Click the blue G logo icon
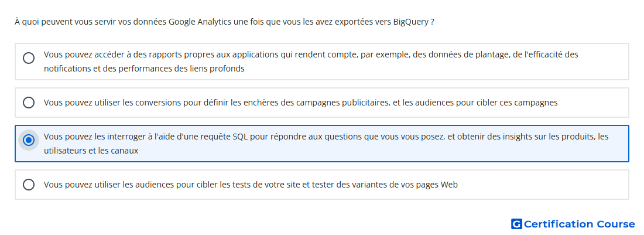Screen dimensions: 644x235 (x=516, y=224)
